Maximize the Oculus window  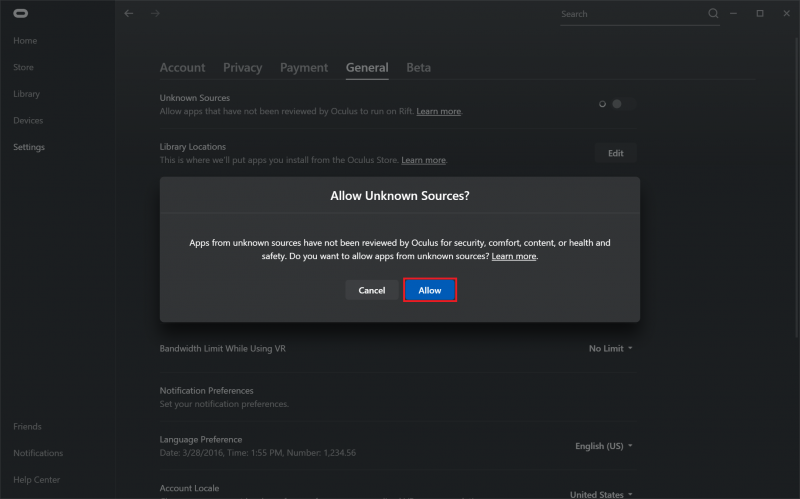click(760, 13)
